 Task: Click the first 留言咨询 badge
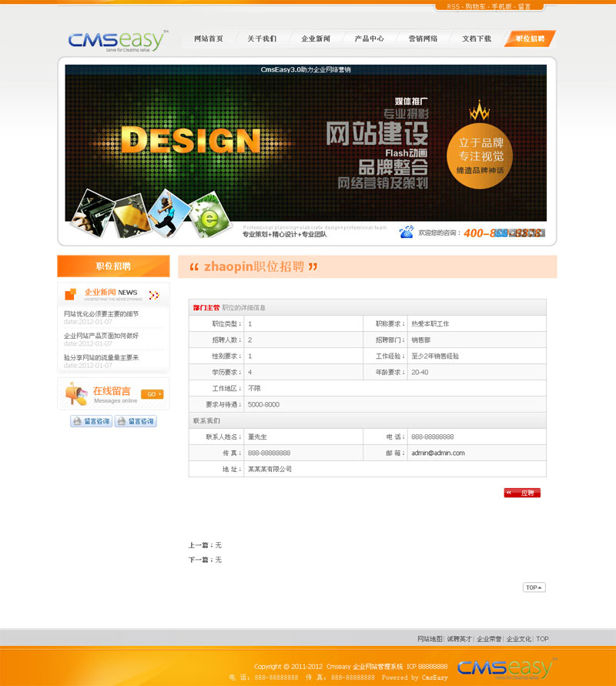[91, 421]
